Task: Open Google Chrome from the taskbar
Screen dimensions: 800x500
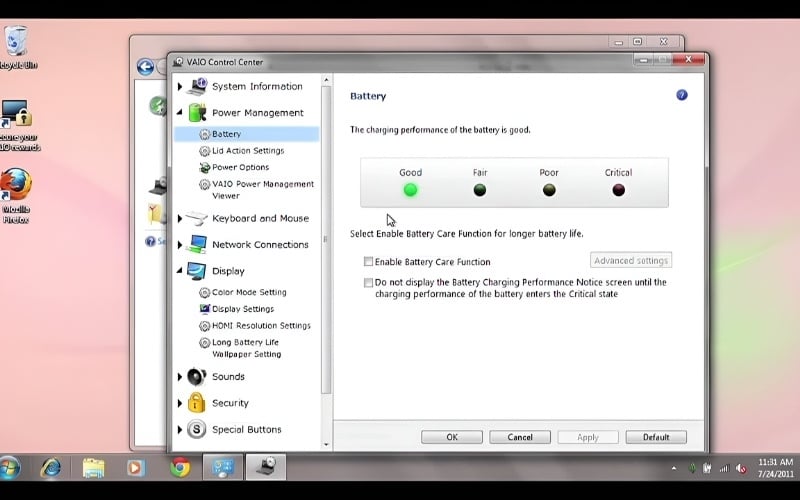Action: click(180, 467)
